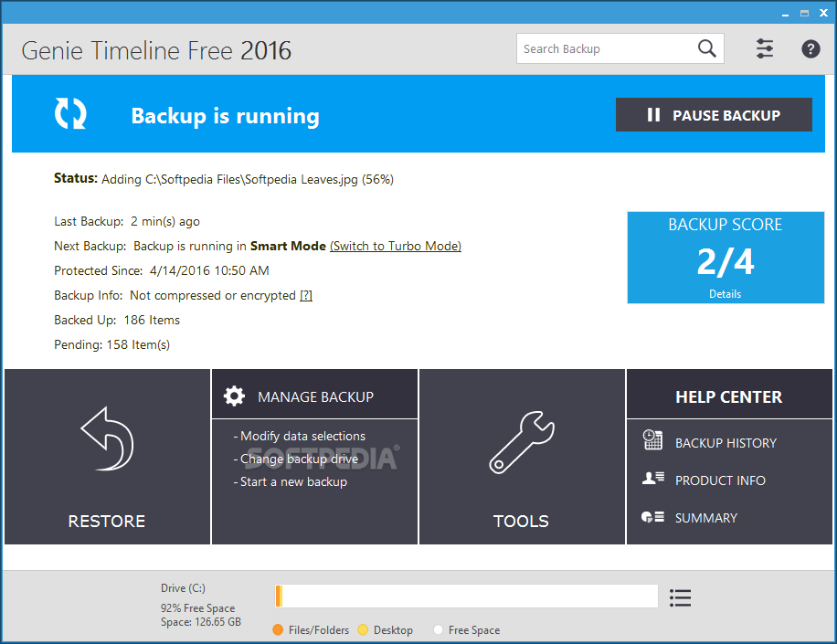
Task: Open SUMMARY
Action: (706, 518)
